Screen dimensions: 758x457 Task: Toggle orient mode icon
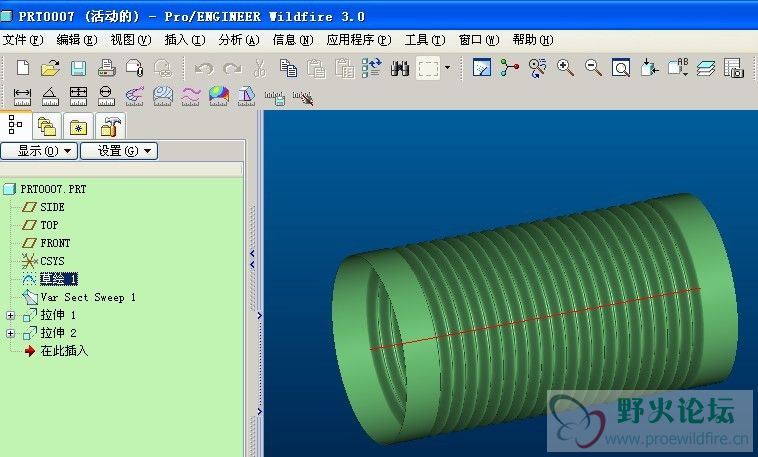pyautogui.click(x=537, y=68)
